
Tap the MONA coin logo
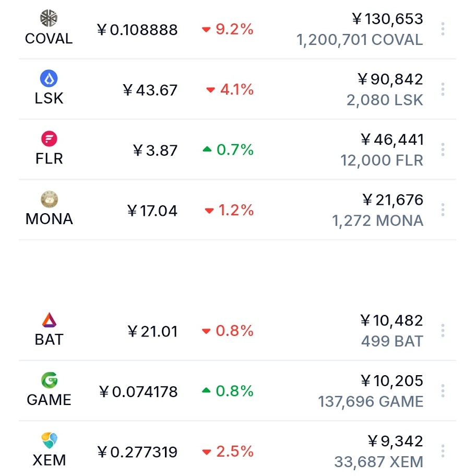(x=49, y=199)
